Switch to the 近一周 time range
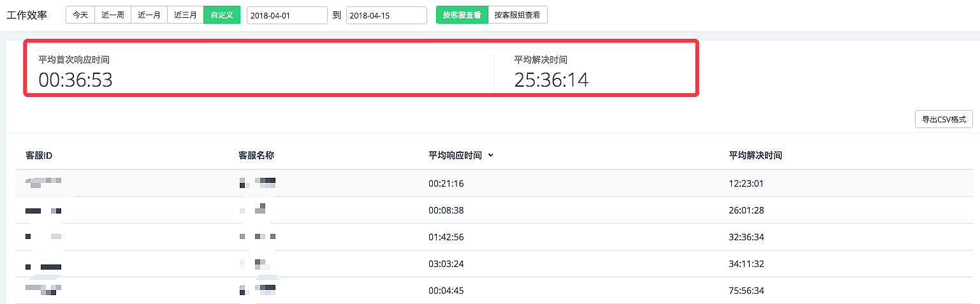 tap(113, 15)
